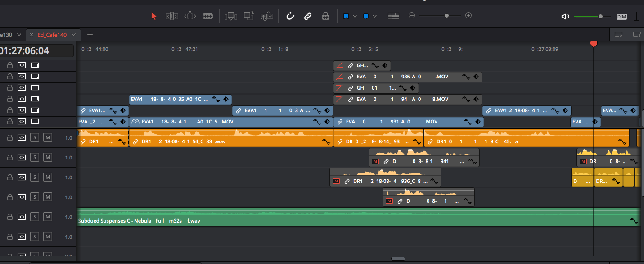Disable video track containing EVA1 35 A0 1C clip
The height and width of the screenshot is (264, 644).
pyautogui.click(x=35, y=99)
